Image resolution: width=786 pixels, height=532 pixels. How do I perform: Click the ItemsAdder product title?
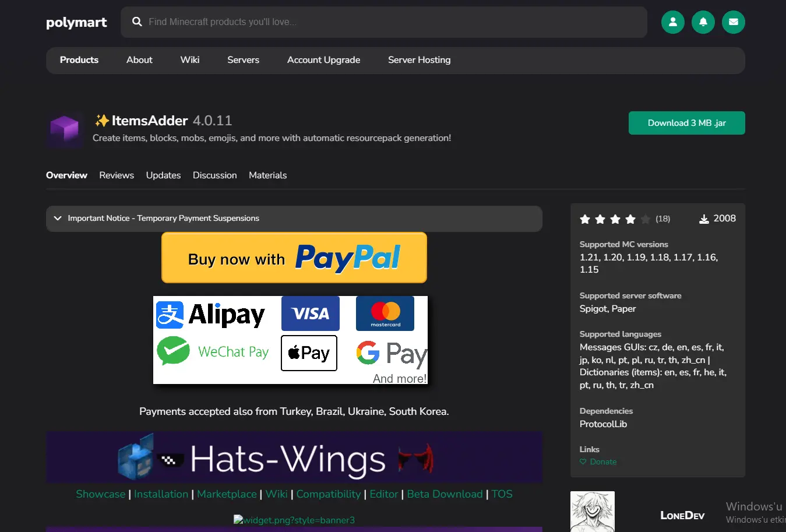pyautogui.click(x=150, y=121)
